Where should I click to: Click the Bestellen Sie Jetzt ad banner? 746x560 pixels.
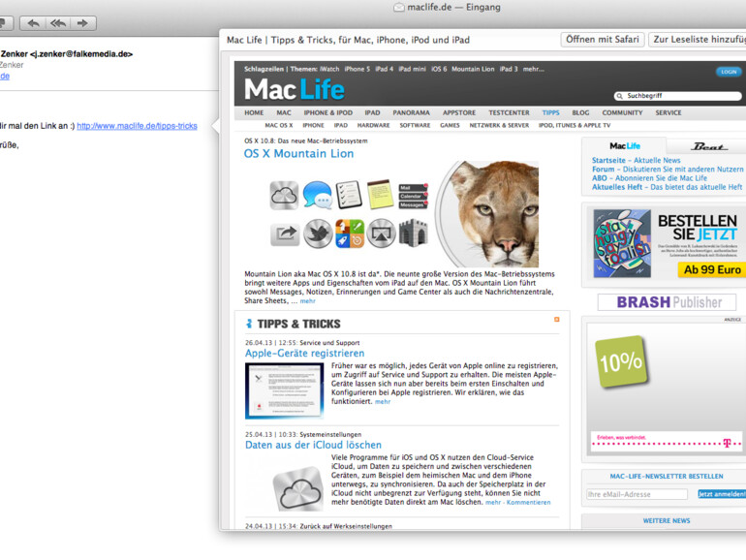[x=668, y=244]
